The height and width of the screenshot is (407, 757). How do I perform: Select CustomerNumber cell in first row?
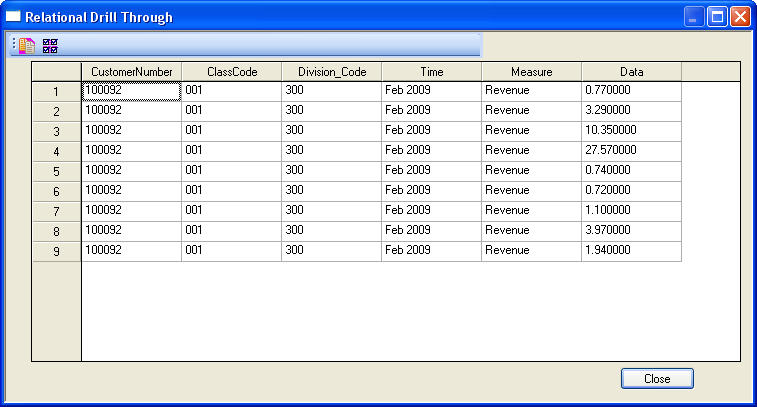pos(131,90)
